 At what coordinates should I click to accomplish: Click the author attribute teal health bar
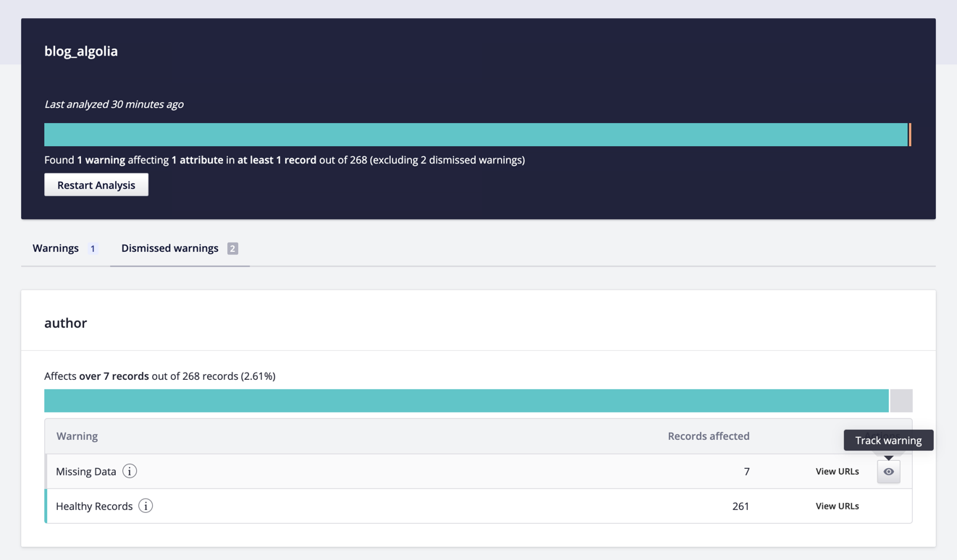point(466,401)
